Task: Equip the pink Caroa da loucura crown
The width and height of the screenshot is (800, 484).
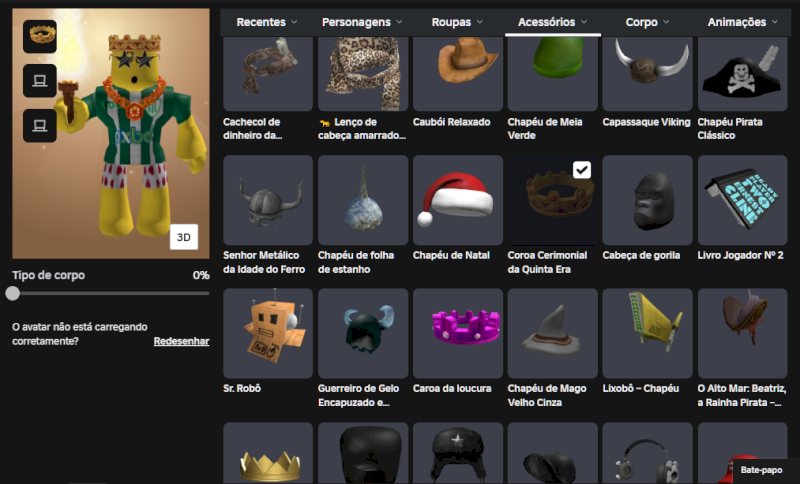Action: (x=458, y=333)
